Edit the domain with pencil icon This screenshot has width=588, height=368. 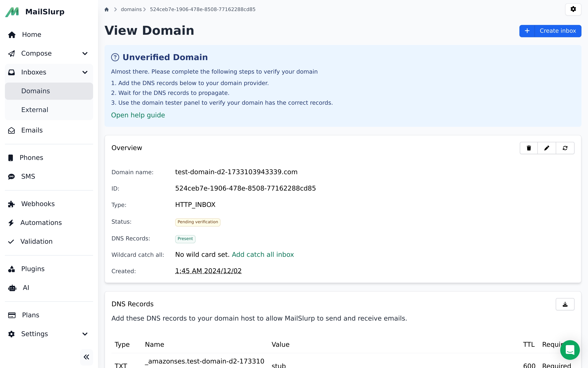[547, 148]
